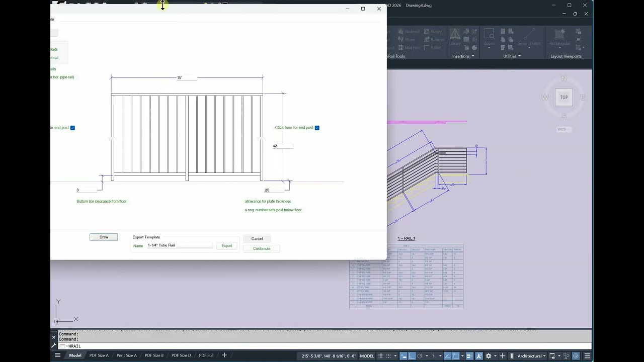
Task: Open the Snap Endpt dropdown arrow
Action: pyautogui.click(x=529, y=48)
